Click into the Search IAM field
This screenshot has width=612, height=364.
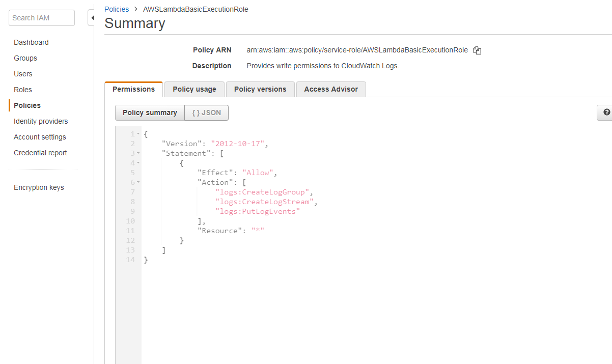click(42, 18)
